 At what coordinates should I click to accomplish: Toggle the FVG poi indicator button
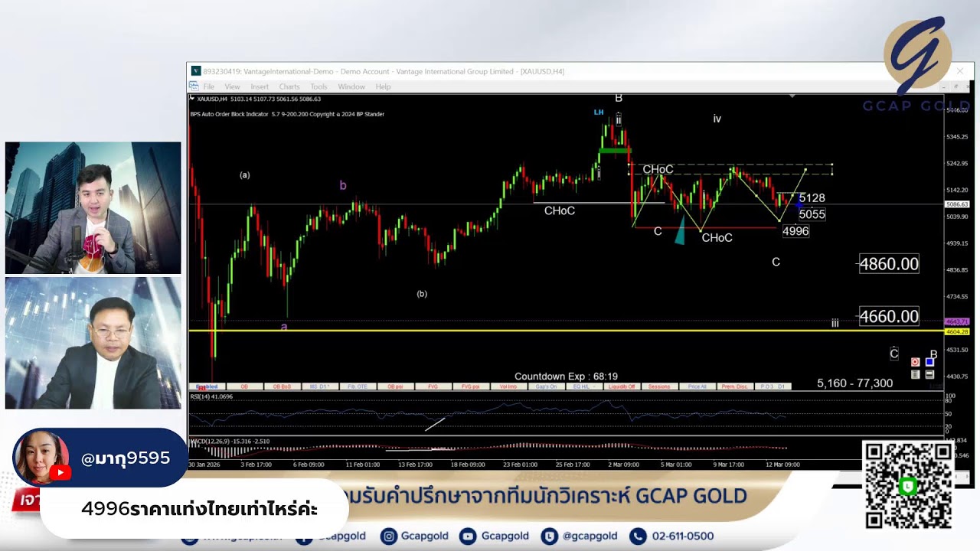click(471, 386)
